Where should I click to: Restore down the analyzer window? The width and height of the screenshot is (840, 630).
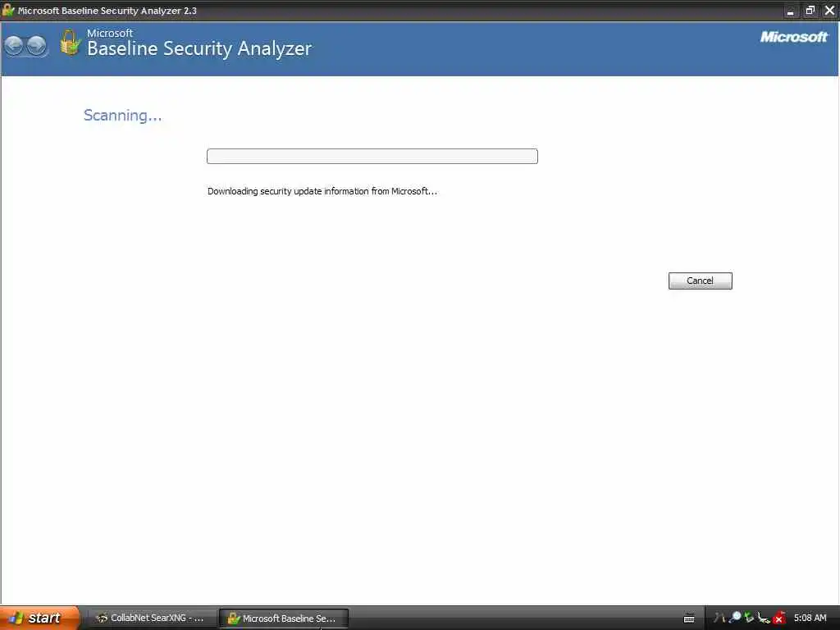tap(810, 10)
